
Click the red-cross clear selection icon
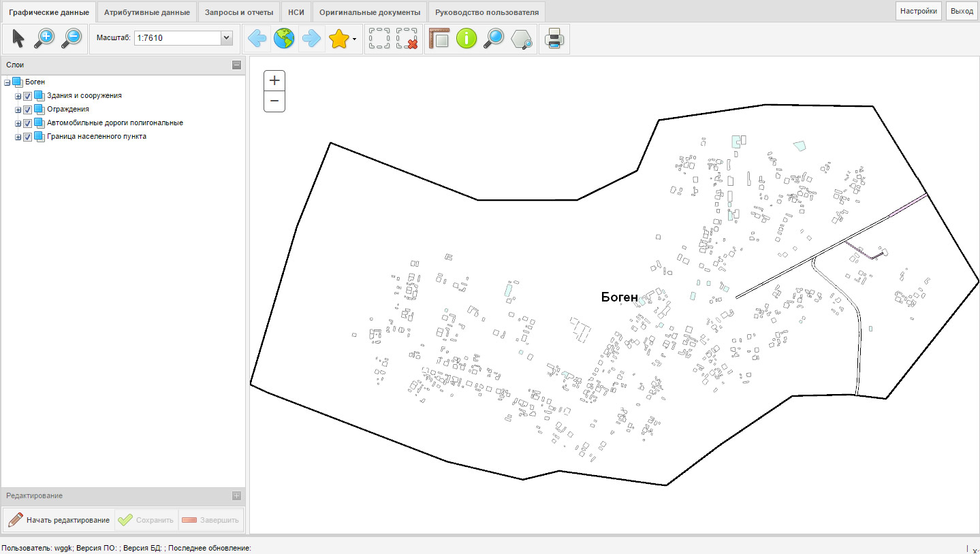(x=407, y=39)
